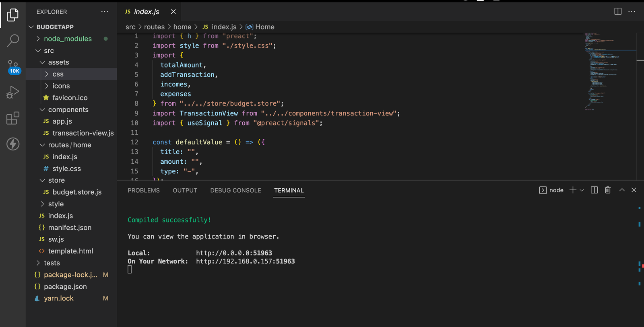Open network URL http://192.168.0.157:51963
644x327 pixels.
coord(246,261)
